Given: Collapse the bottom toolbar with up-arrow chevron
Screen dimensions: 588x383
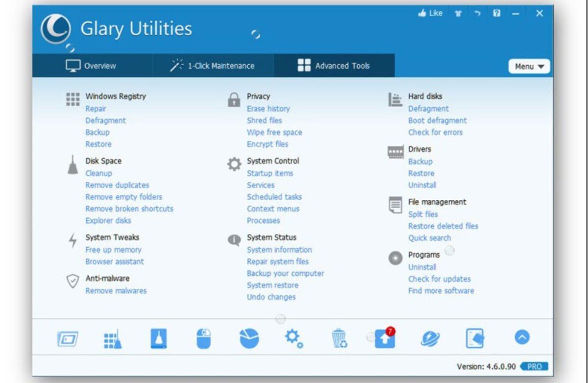Looking at the screenshot, I should (x=522, y=337).
